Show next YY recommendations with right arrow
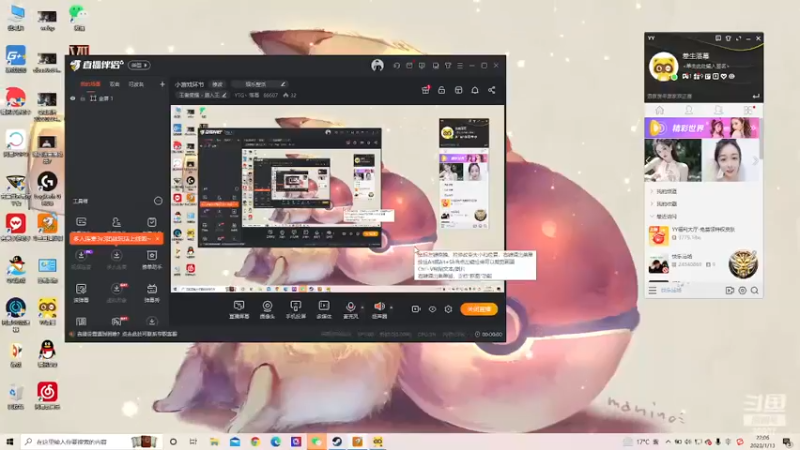 [x=755, y=161]
